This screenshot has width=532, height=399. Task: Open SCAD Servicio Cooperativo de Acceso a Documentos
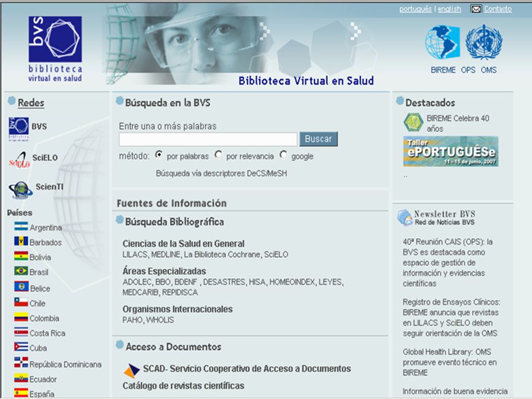[x=247, y=369]
